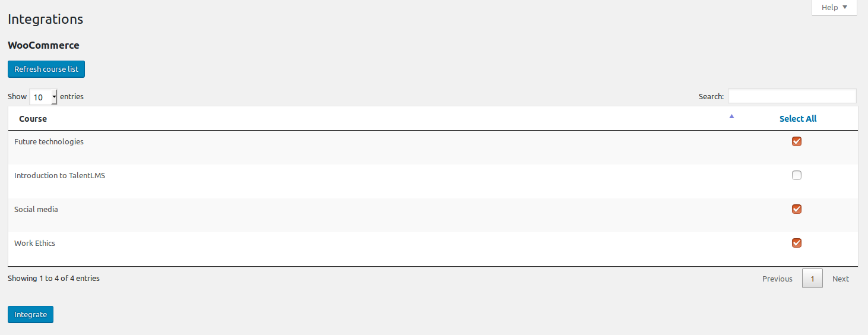Image resolution: width=868 pixels, height=335 pixels.
Task: Click the Social media course name
Action: 36,210
